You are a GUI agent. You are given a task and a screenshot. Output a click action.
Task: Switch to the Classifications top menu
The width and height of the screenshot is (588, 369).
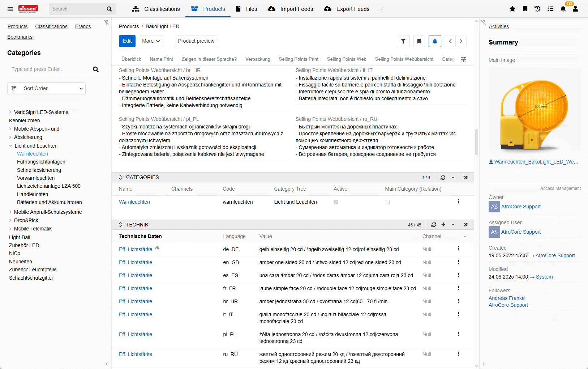pyautogui.click(x=156, y=9)
